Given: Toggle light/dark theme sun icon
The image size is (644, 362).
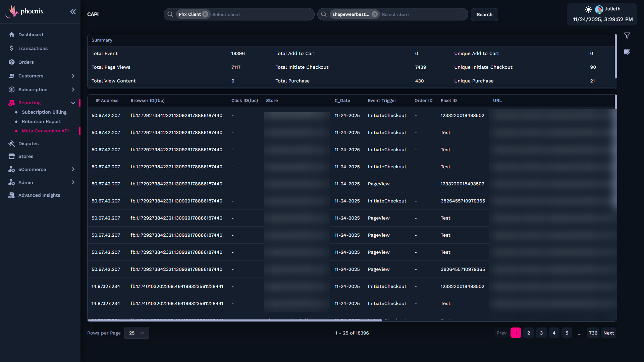Looking at the screenshot, I should click(x=588, y=9).
